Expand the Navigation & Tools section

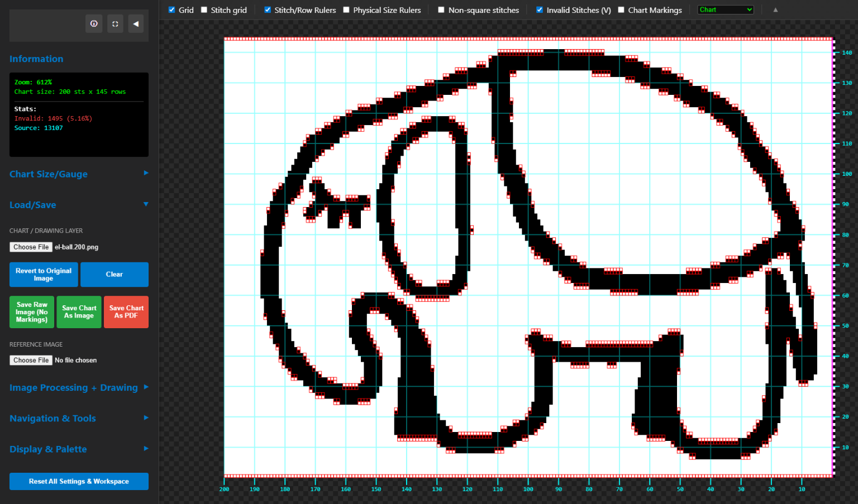click(79, 418)
